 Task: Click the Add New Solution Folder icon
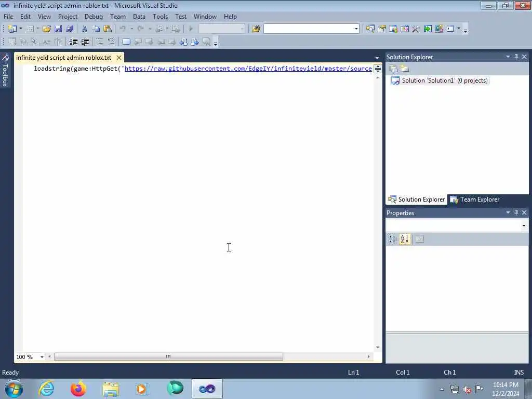click(405, 69)
